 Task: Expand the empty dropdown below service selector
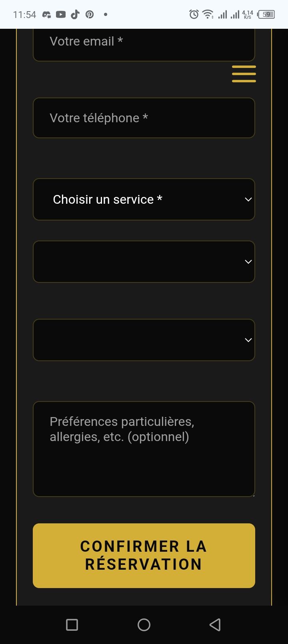click(144, 262)
